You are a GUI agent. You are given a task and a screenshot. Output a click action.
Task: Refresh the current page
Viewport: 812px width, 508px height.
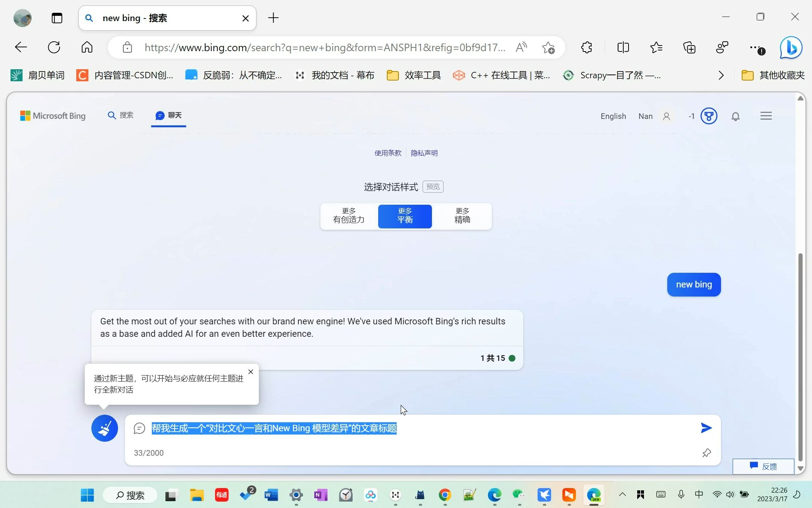click(54, 47)
